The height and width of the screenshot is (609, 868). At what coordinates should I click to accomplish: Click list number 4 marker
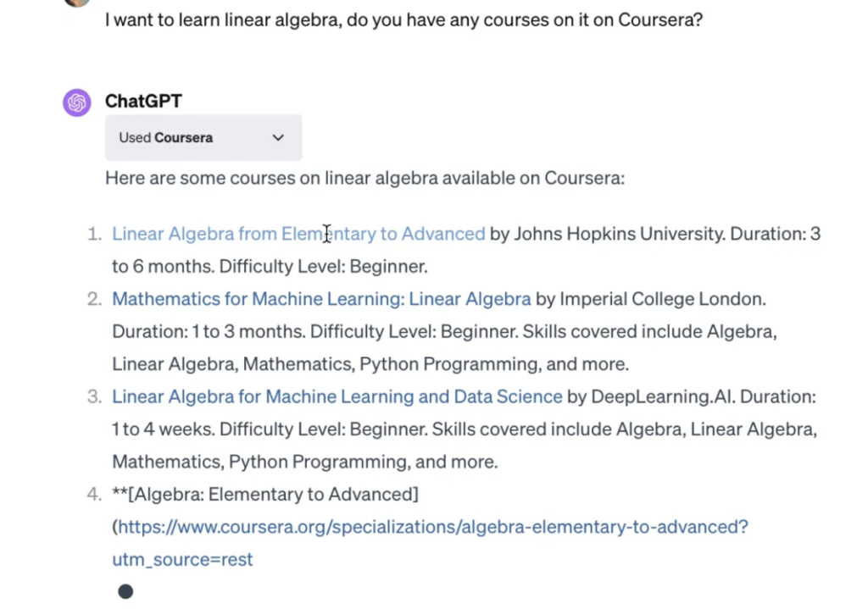tap(95, 495)
